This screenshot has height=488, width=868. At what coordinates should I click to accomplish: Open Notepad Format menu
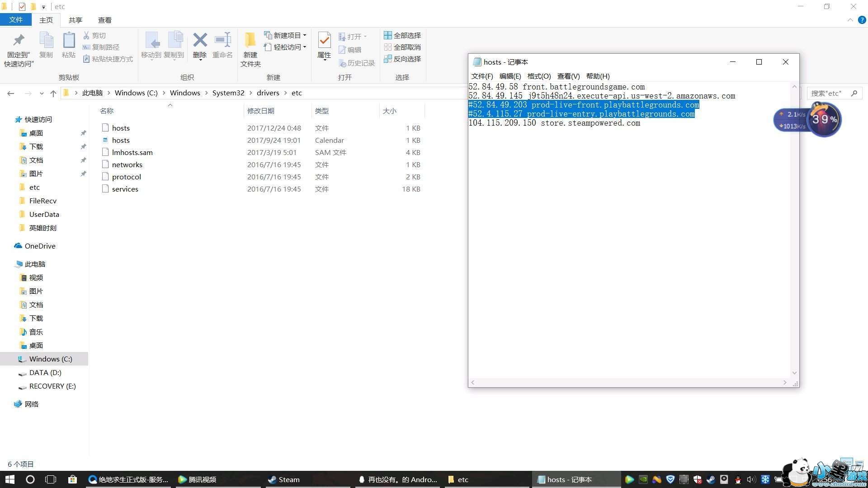(539, 76)
